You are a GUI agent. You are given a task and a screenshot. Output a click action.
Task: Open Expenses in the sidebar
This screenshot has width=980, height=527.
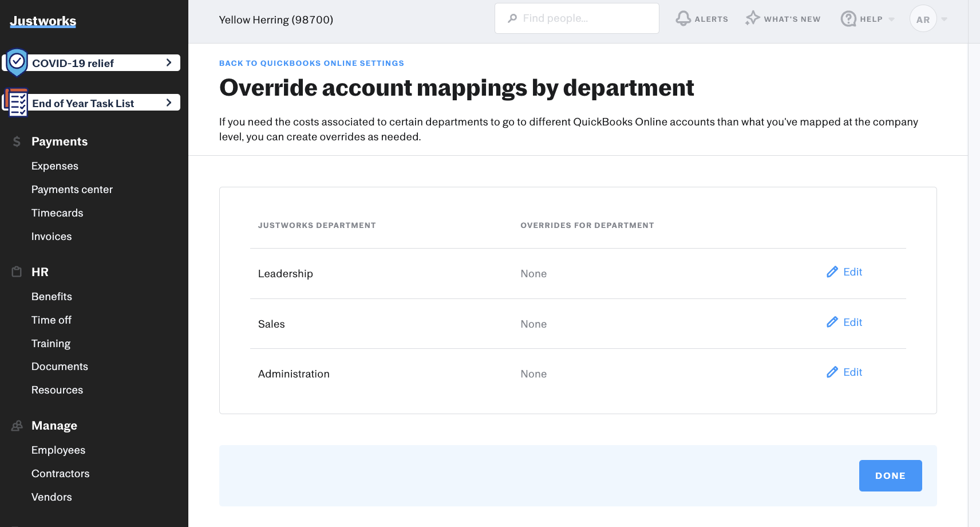click(x=55, y=166)
